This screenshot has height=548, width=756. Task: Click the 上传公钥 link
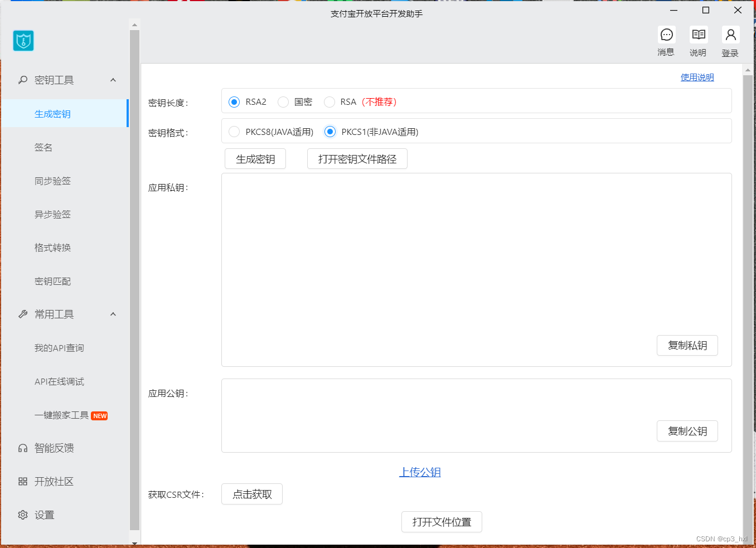420,472
